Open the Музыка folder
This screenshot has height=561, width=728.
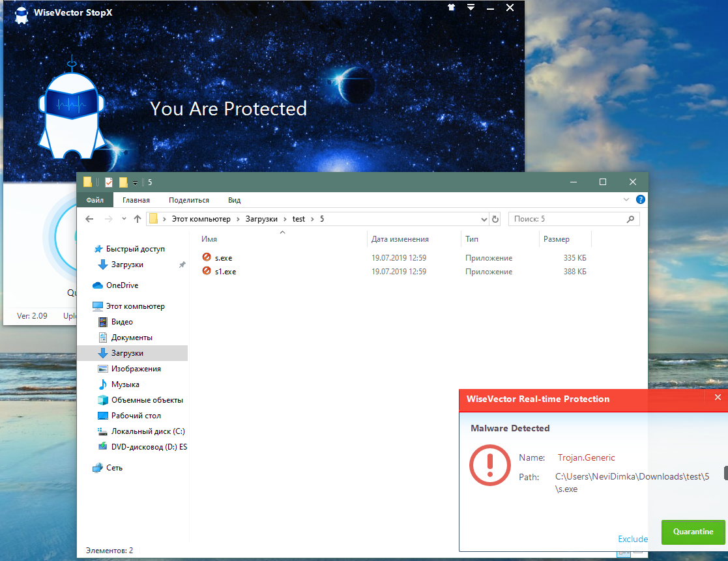click(125, 384)
